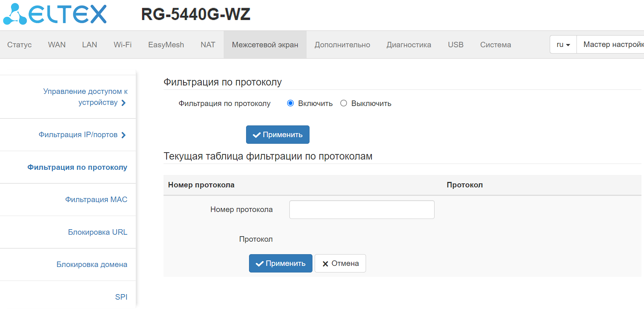Select the Выключить radio button
Viewport: 644px width, 311px height.
pos(344,103)
